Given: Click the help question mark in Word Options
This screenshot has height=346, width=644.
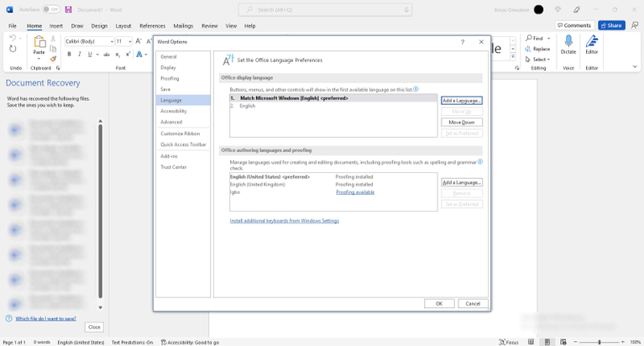Looking at the screenshot, I should [x=463, y=42].
